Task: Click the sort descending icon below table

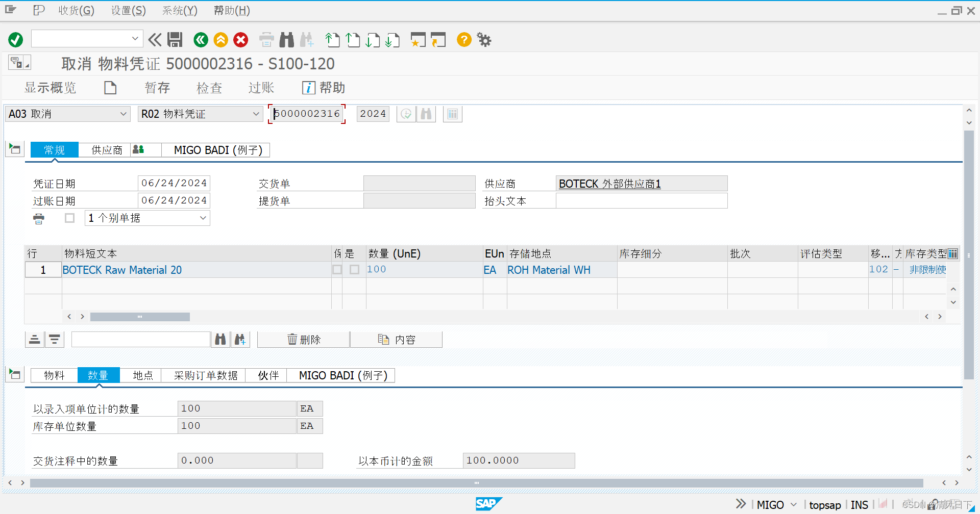Action: pyautogui.click(x=55, y=340)
